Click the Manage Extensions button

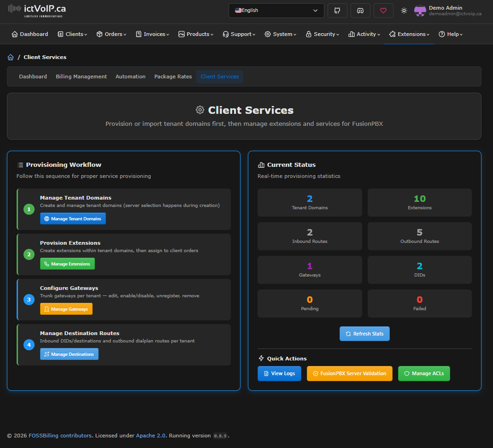(x=67, y=264)
